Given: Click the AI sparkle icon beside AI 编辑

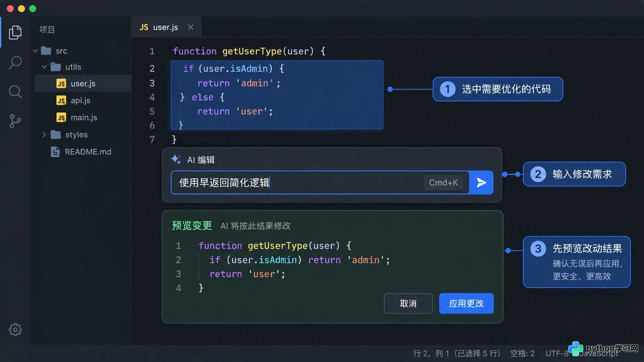Looking at the screenshot, I should (176, 160).
